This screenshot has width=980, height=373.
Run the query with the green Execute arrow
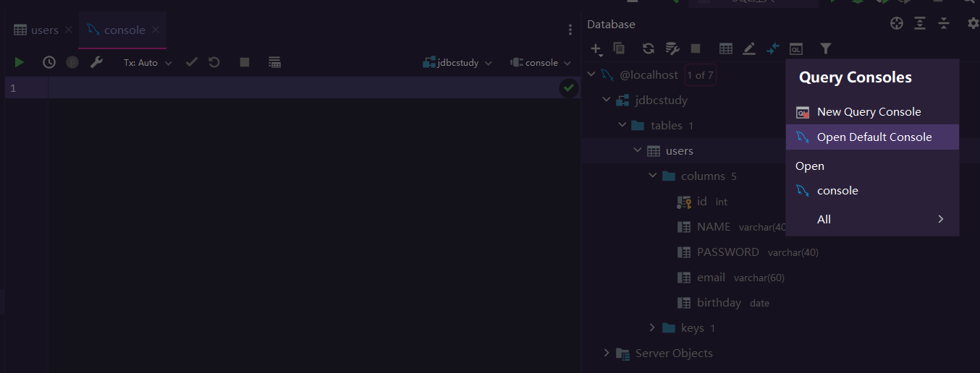20,62
